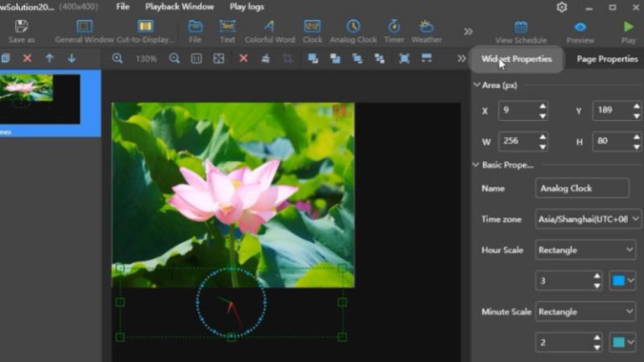This screenshot has width=644, height=362.
Task: Collapse the Area (px) section
Action: click(477, 85)
